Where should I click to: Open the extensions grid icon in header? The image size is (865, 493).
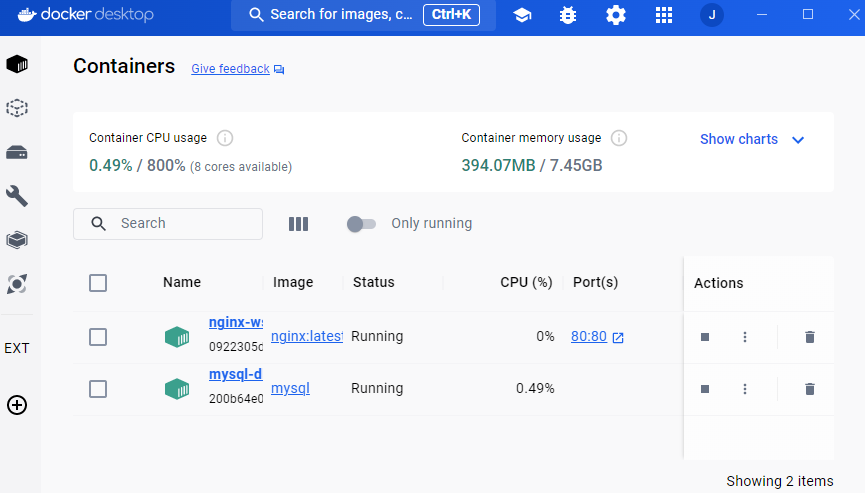point(664,15)
